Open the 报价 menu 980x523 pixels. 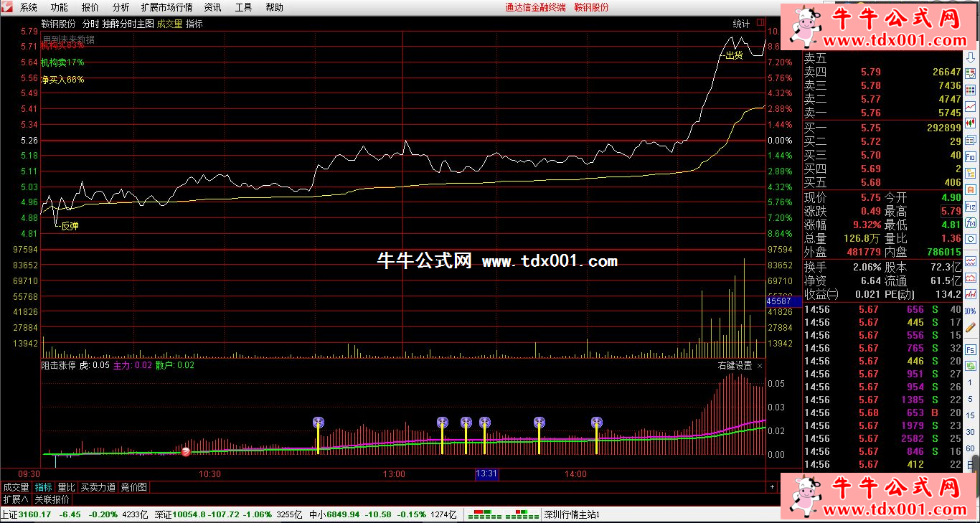pos(90,7)
